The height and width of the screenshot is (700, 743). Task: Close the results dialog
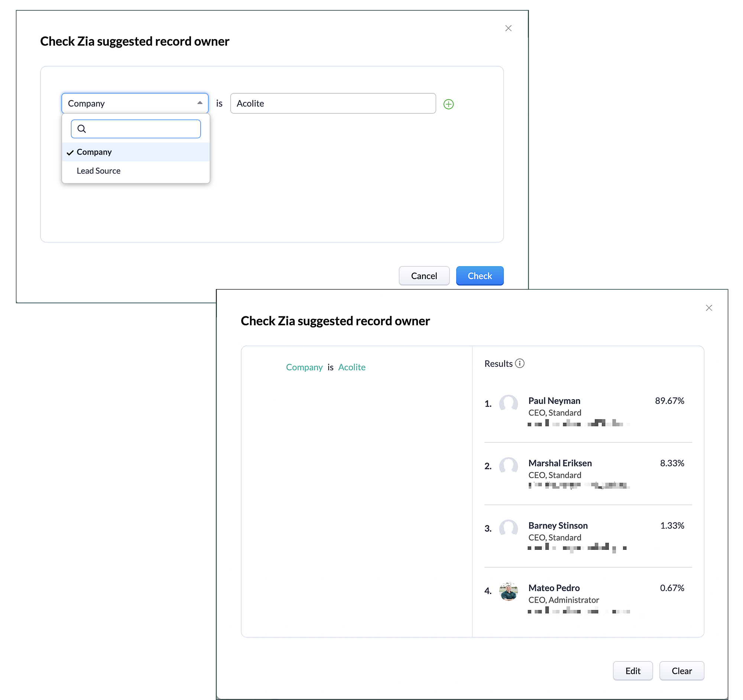point(708,307)
